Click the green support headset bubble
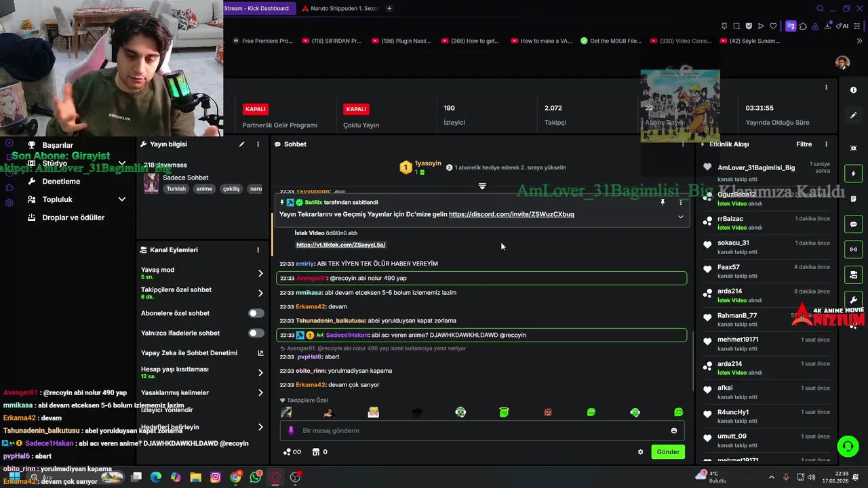 click(848, 446)
